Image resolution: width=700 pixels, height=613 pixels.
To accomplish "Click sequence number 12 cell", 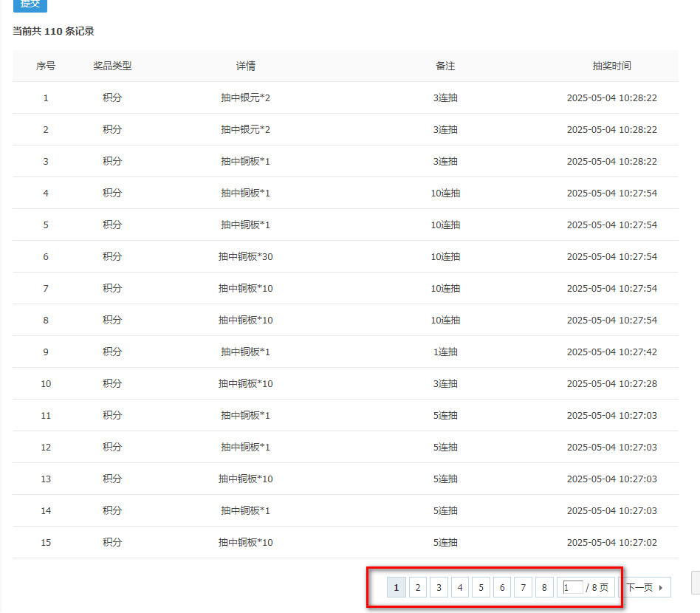I will click(x=46, y=448).
